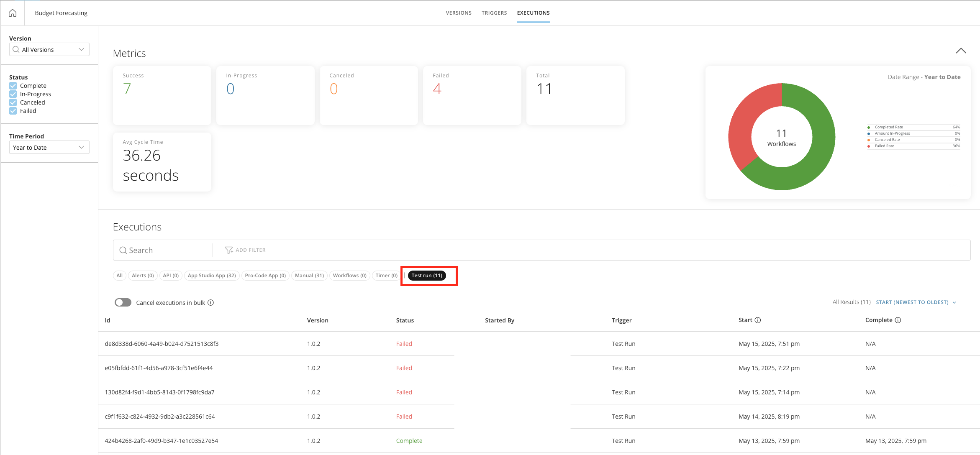Image resolution: width=980 pixels, height=455 pixels.
Task: Collapse the Metrics section chevron
Action: (961, 51)
